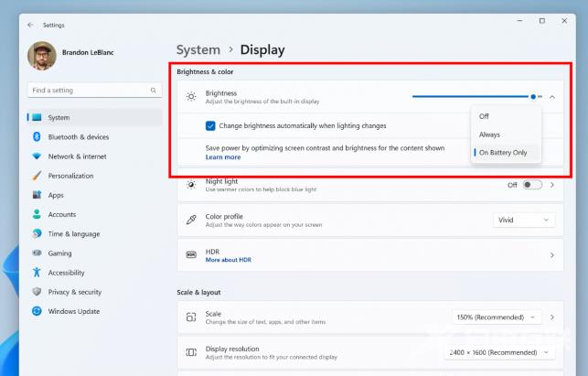Click the Gaming controller icon
Image resolution: width=588 pixels, height=376 pixels.
[37, 252]
